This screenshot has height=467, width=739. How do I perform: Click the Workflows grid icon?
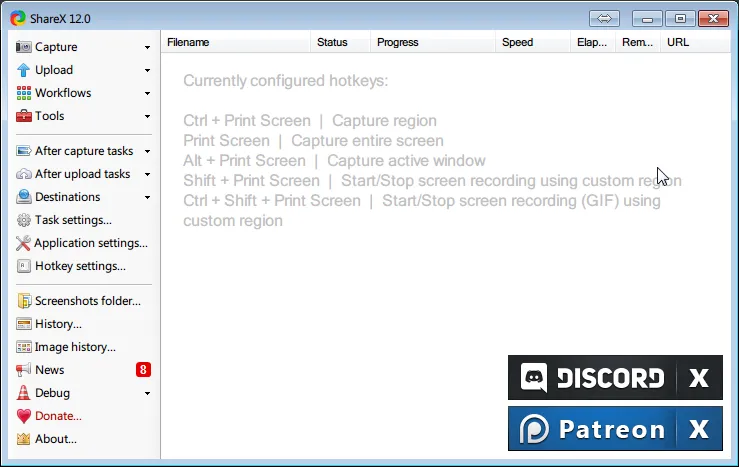pyautogui.click(x=24, y=93)
